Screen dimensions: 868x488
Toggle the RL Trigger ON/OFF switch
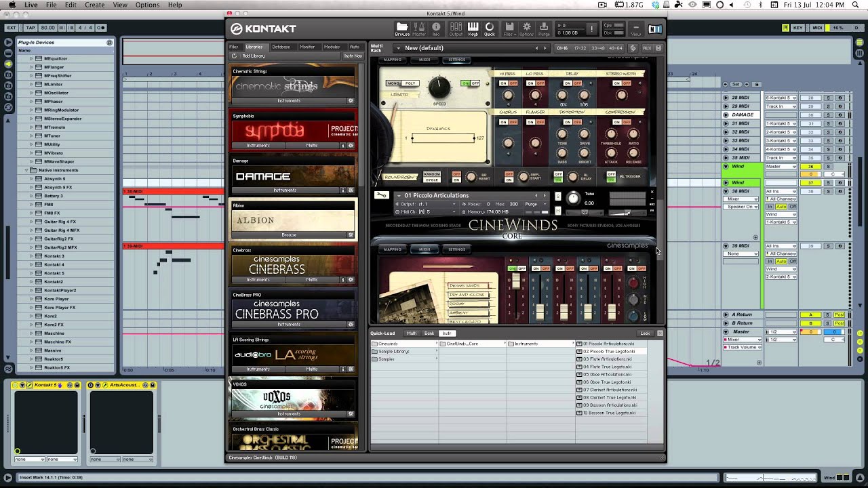611,176
